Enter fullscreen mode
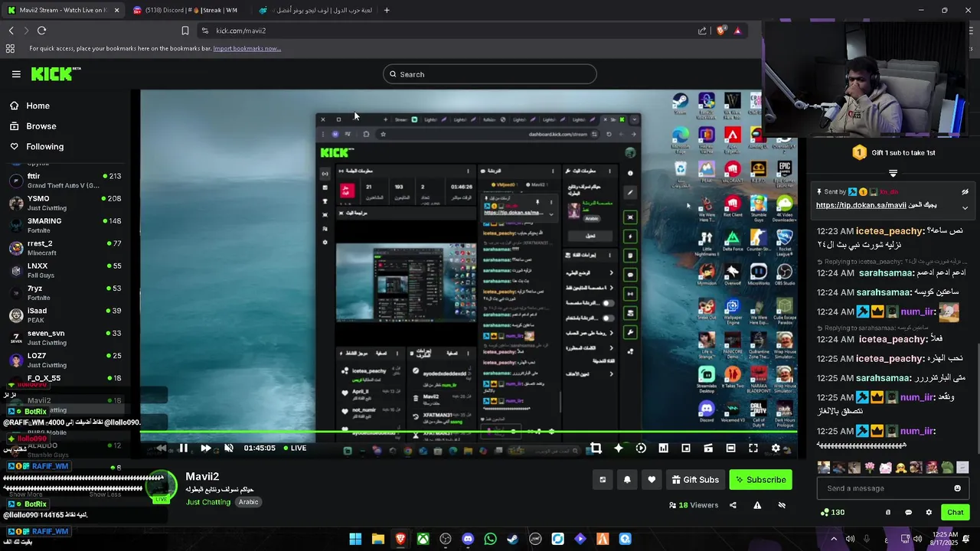Screen dimensions: 980x551 [753, 448]
